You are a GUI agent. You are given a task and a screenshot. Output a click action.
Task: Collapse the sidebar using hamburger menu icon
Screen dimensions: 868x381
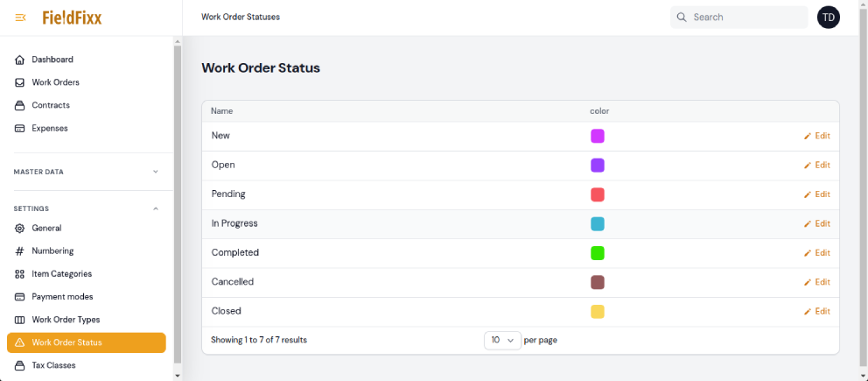20,18
